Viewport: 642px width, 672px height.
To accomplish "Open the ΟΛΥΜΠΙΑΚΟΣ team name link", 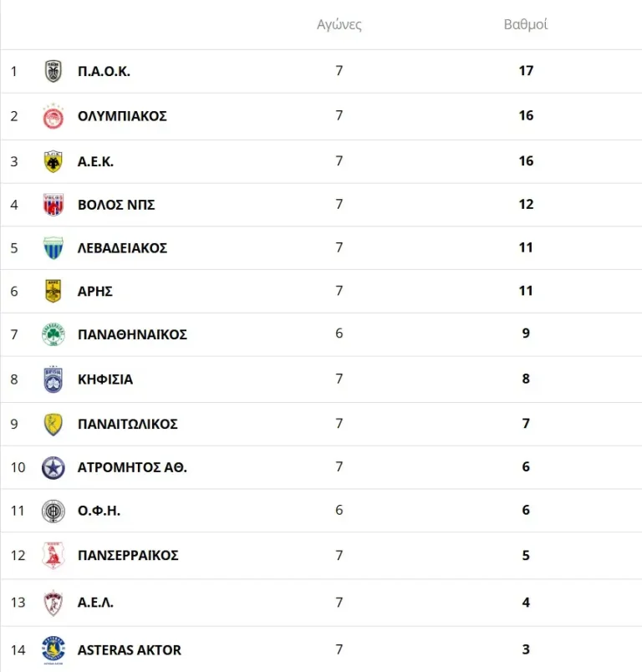I will [122, 116].
